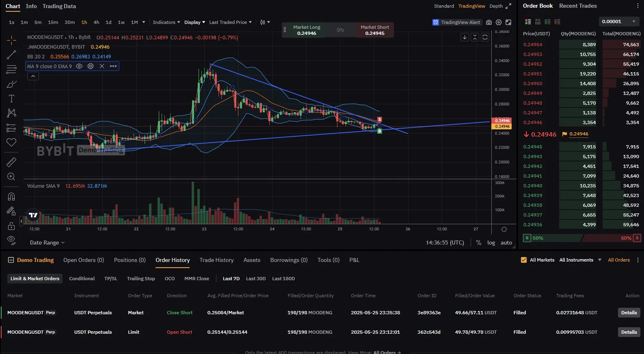The image size is (644, 354).
Task: Switch to the 15m timeframe
Action: (53, 22)
